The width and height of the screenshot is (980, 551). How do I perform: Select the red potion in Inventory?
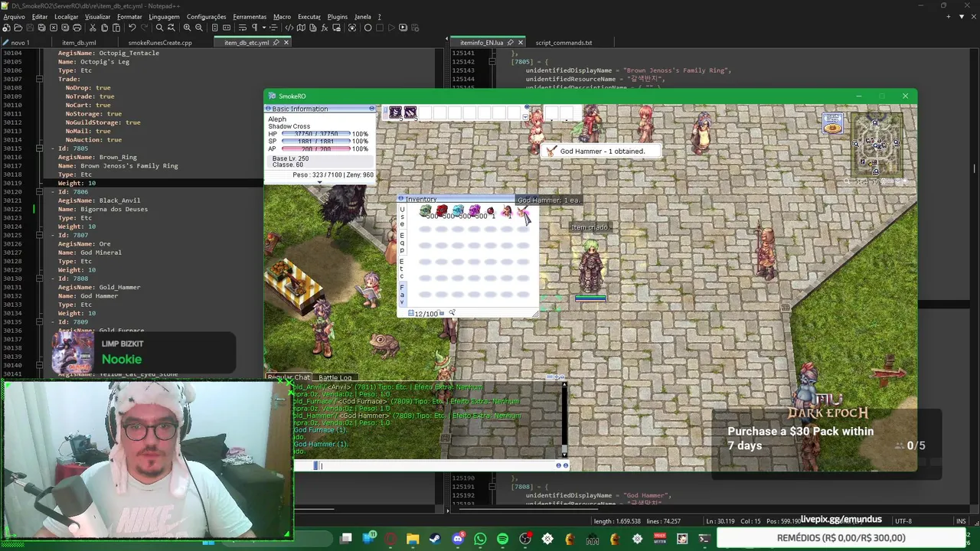coord(442,211)
